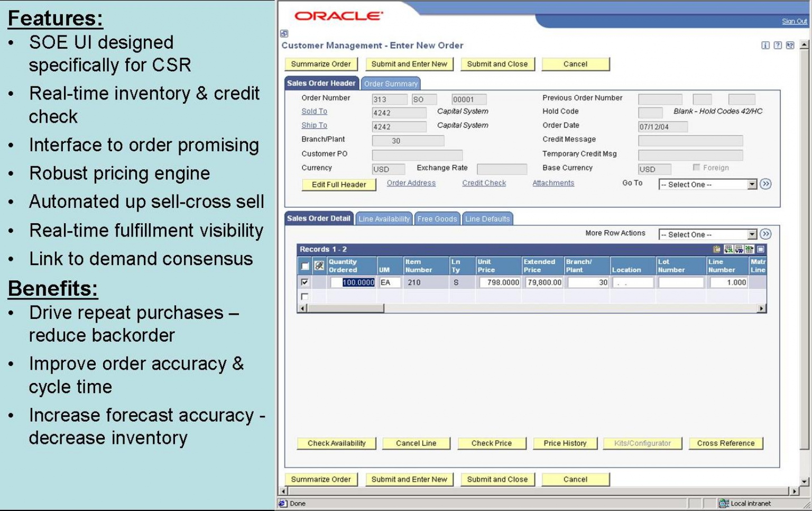The width and height of the screenshot is (812, 511).
Task: Click the delete record trash icon
Action: point(717,249)
